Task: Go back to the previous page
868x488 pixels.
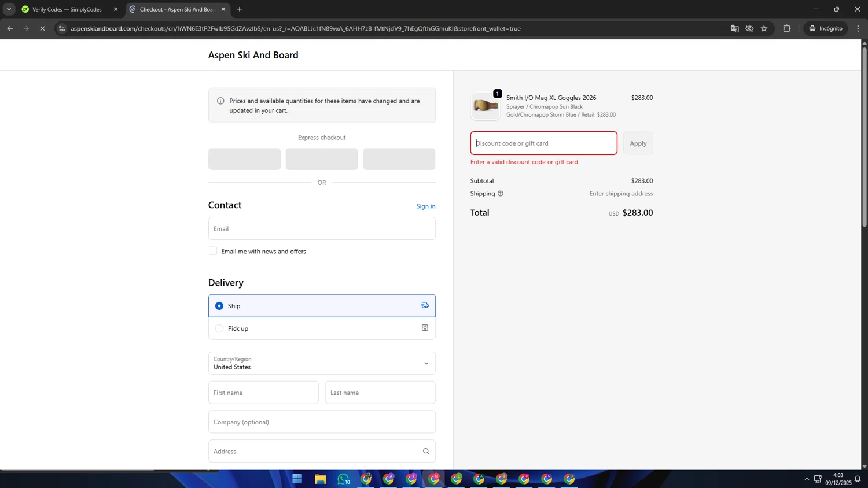Action: coord(10,28)
